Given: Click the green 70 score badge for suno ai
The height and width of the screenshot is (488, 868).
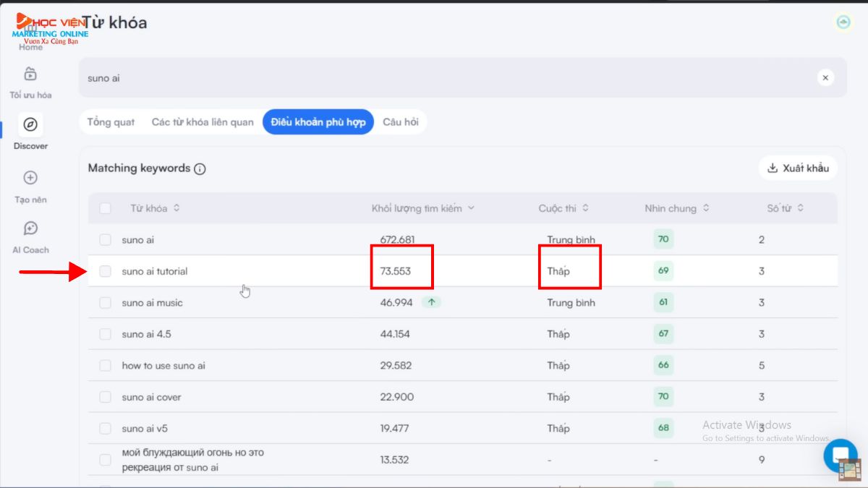Looking at the screenshot, I should pos(663,239).
